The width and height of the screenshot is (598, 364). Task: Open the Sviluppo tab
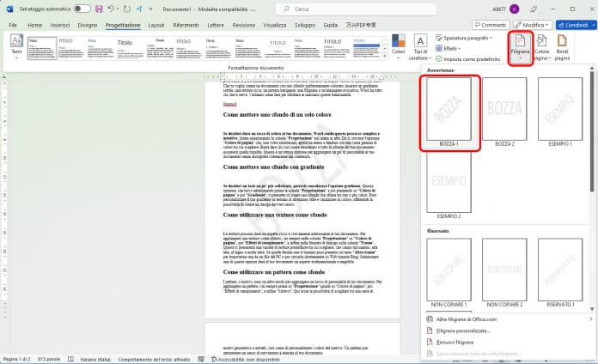coord(305,25)
